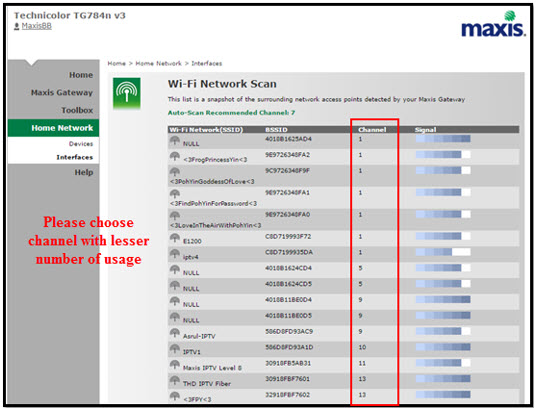
Task: Click signal bar of IPTV1 network
Action: point(443,347)
